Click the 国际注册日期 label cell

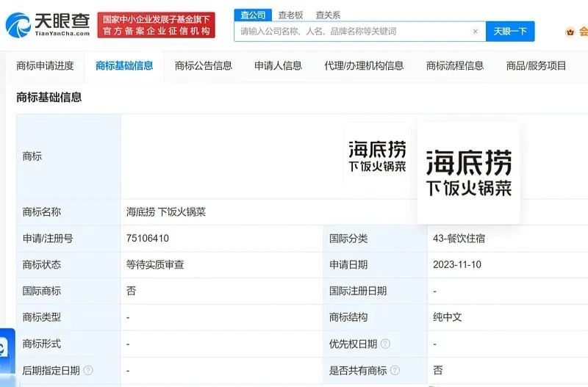[375, 291]
